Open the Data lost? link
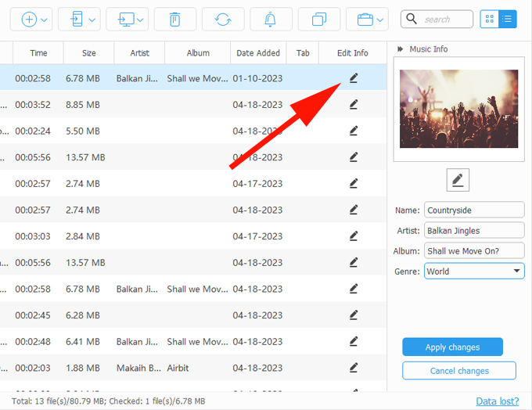This screenshot has width=532, height=410. [x=497, y=401]
